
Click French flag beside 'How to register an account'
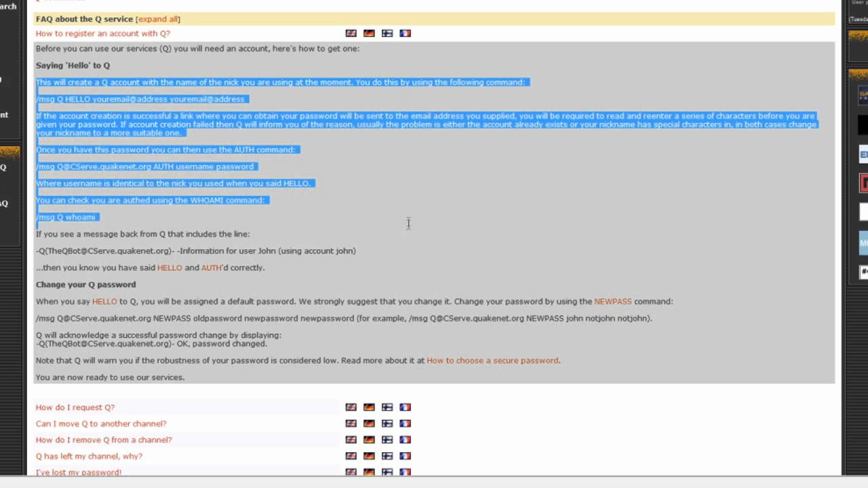pyautogui.click(x=405, y=33)
